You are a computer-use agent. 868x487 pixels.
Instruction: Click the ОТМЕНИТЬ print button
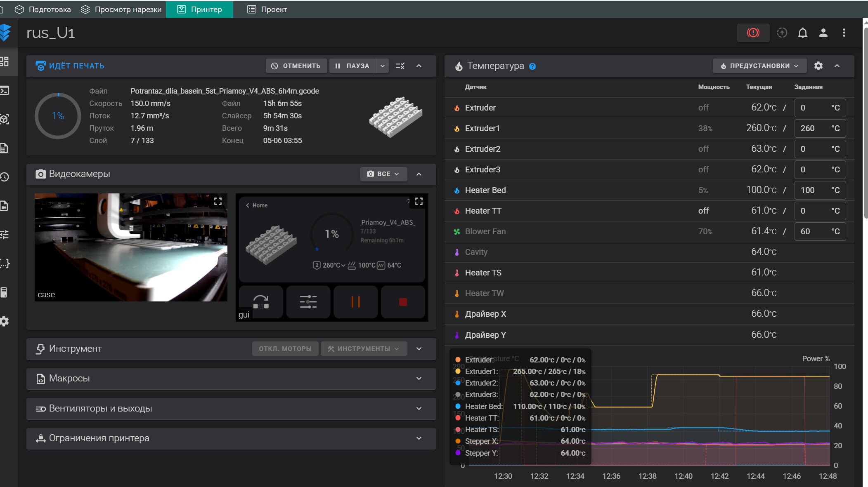point(296,66)
